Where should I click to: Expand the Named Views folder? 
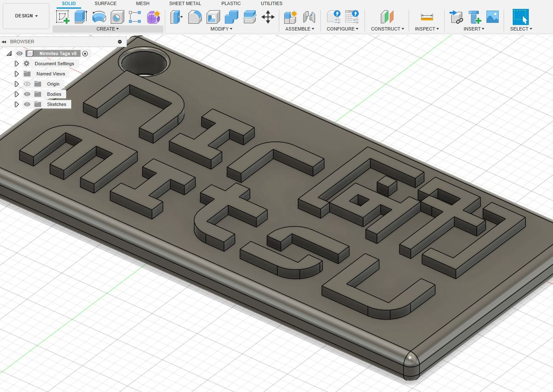(x=17, y=74)
